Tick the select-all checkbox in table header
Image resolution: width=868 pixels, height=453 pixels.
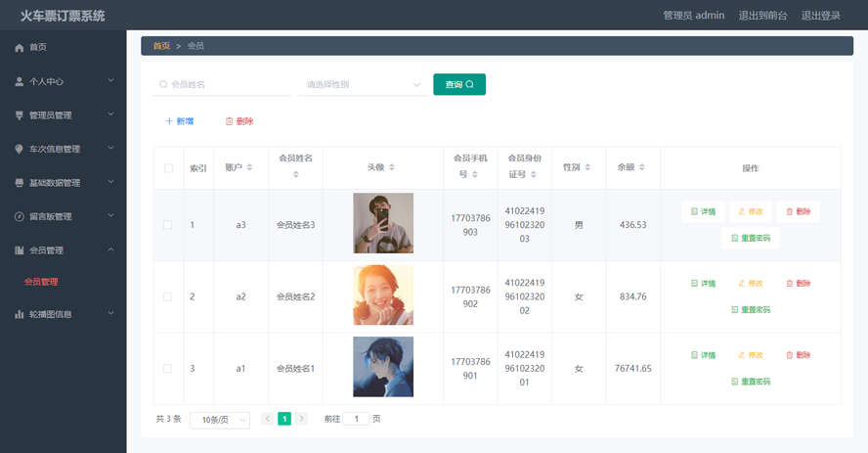pyautogui.click(x=168, y=168)
